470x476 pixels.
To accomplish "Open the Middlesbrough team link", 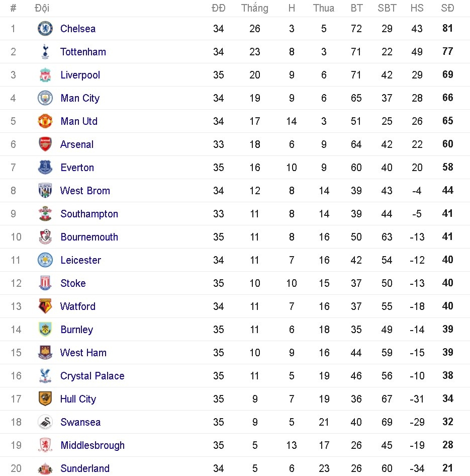I will coord(92,445).
